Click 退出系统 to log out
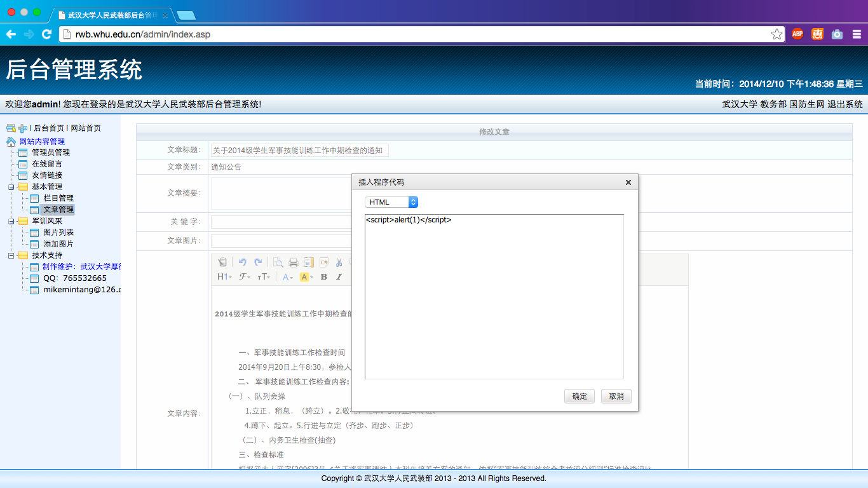The height and width of the screenshot is (488, 868). coord(845,105)
